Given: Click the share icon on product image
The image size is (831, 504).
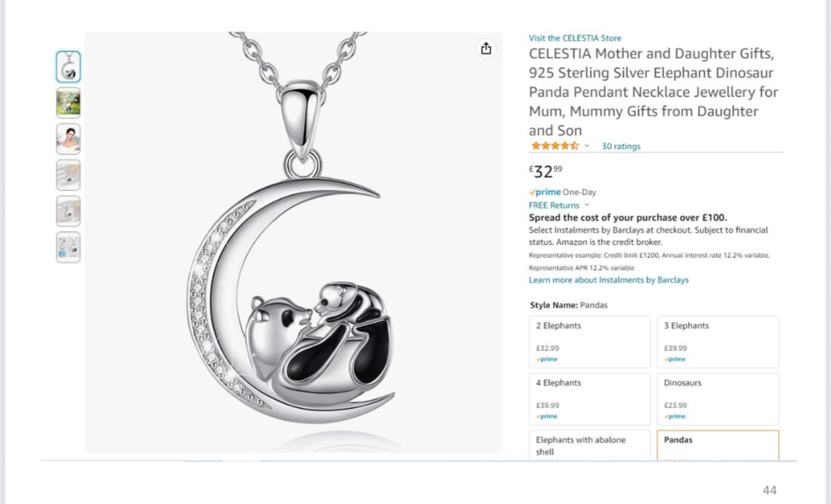Looking at the screenshot, I should tap(486, 49).
